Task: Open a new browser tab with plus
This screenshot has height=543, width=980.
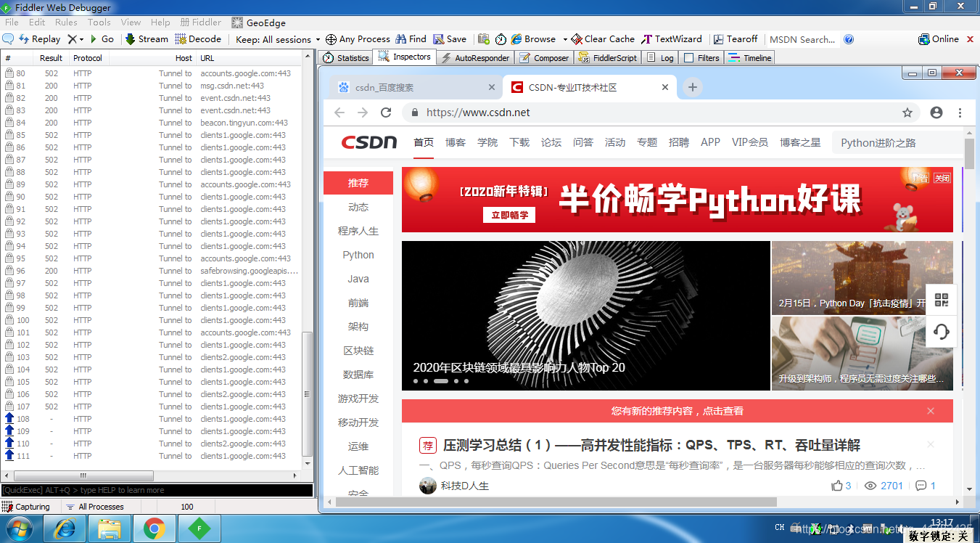Action: pos(693,87)
